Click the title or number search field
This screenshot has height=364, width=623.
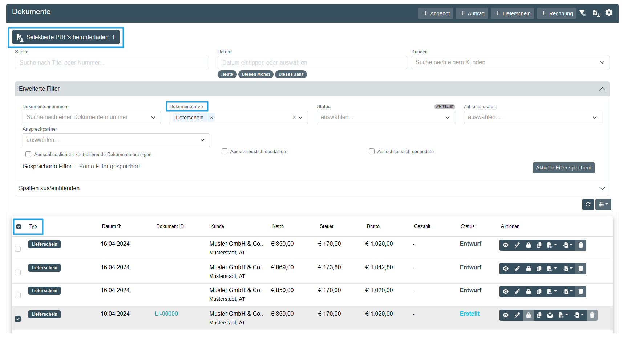[112, 62]
